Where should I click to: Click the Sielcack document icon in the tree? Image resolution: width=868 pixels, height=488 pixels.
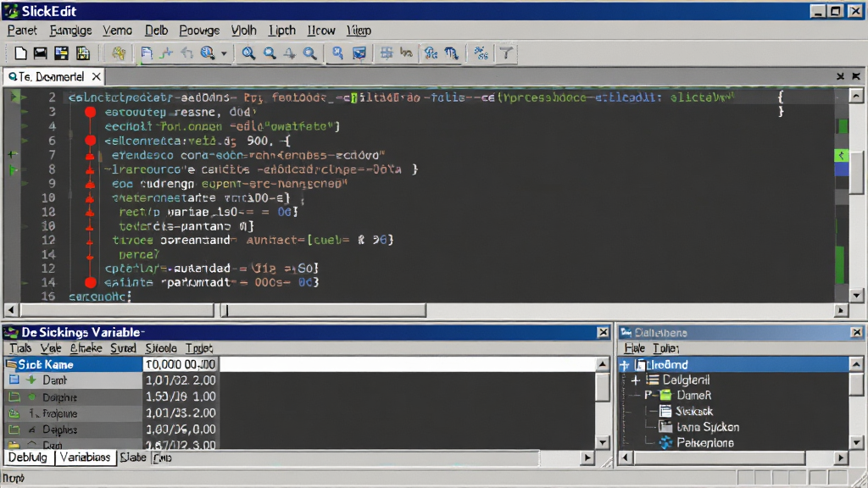pos(665,411)
